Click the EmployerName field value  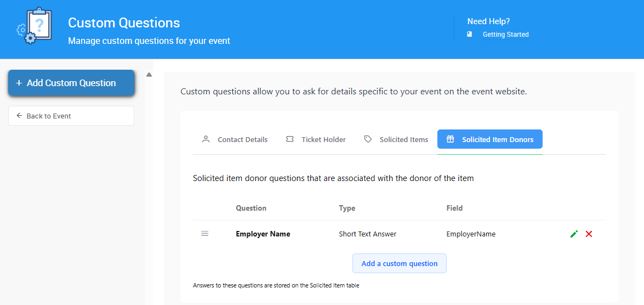click(471, 234)
